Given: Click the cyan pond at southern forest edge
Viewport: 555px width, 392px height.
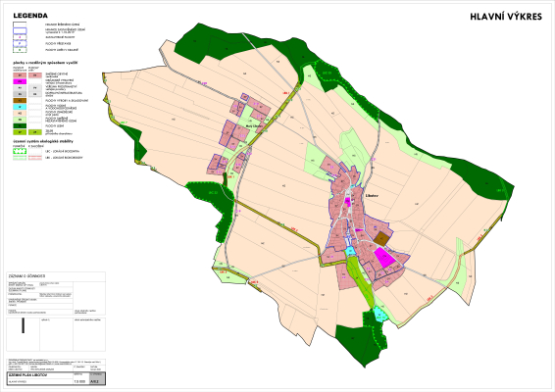Looking at the screenshot, I should 380,315.
